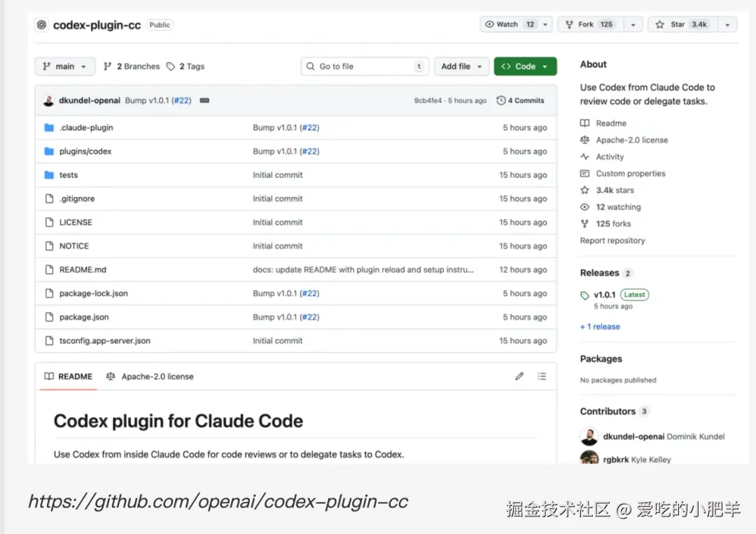This screenshot has height=534, width=756.
Task: Click the README.md file icon
Action: click(49, 269)
